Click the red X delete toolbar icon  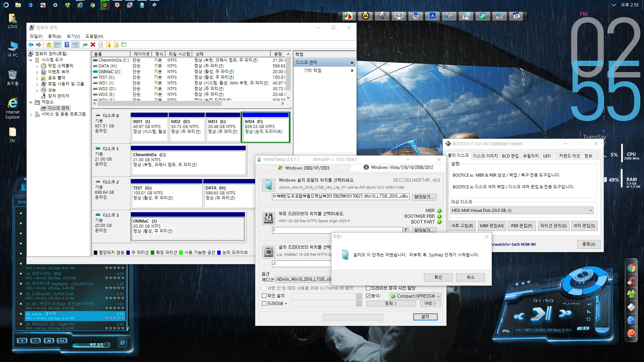coord(93,45)
